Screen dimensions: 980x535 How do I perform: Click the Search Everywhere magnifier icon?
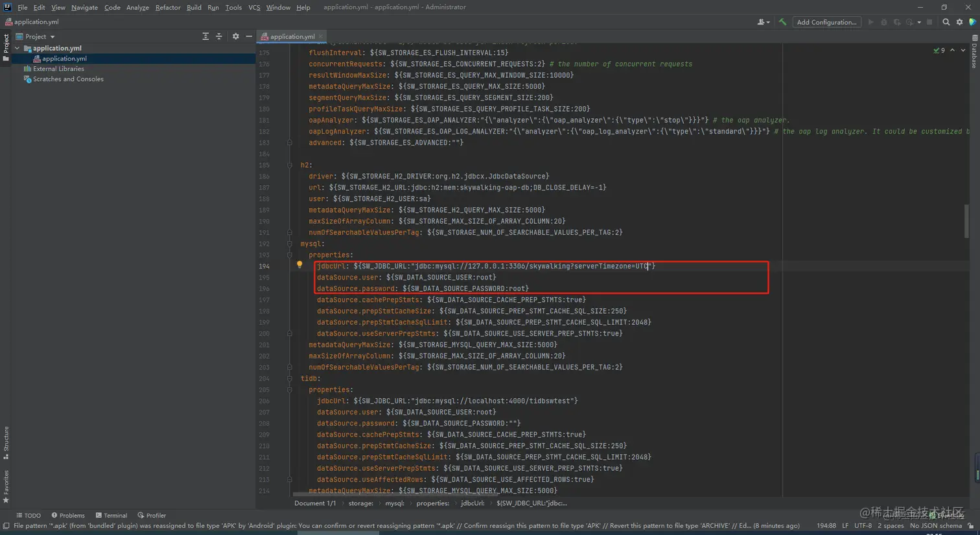(946, 22)
